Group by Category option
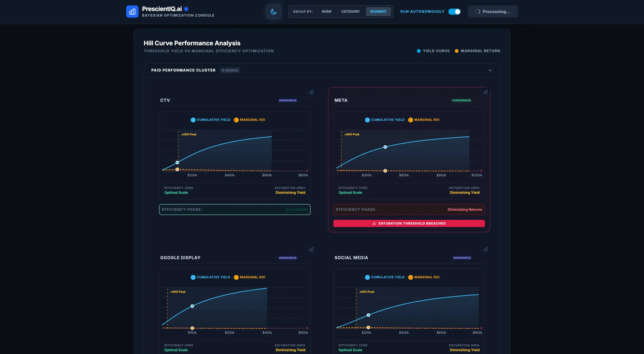644x354 pixels. click(x=350, y=12)
